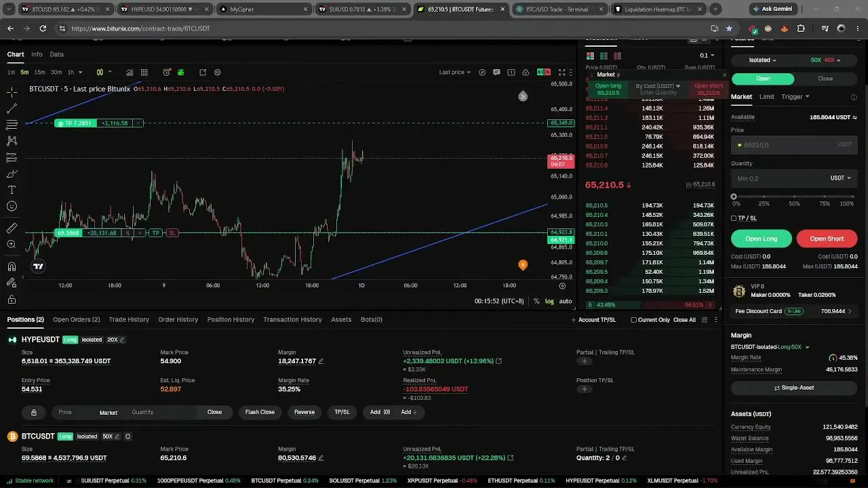Switch to the MyCipher browser tab
868x488 pixels.
(264, 9)
